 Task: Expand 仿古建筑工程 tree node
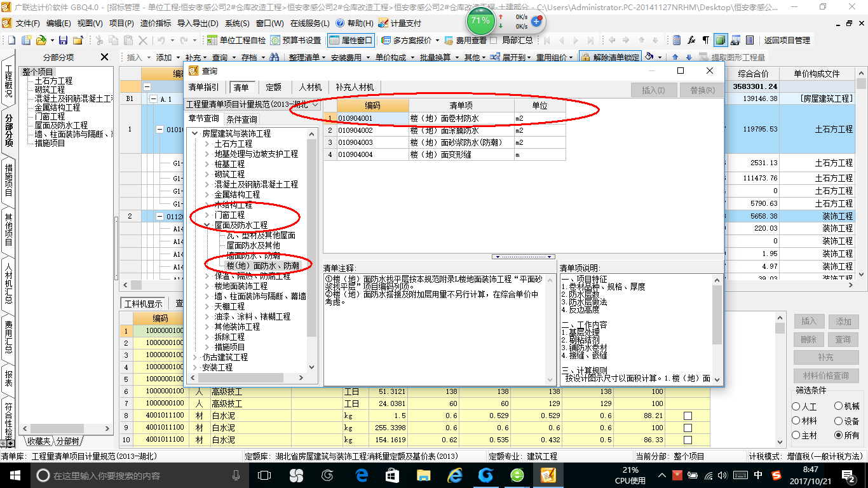point(195,357)
